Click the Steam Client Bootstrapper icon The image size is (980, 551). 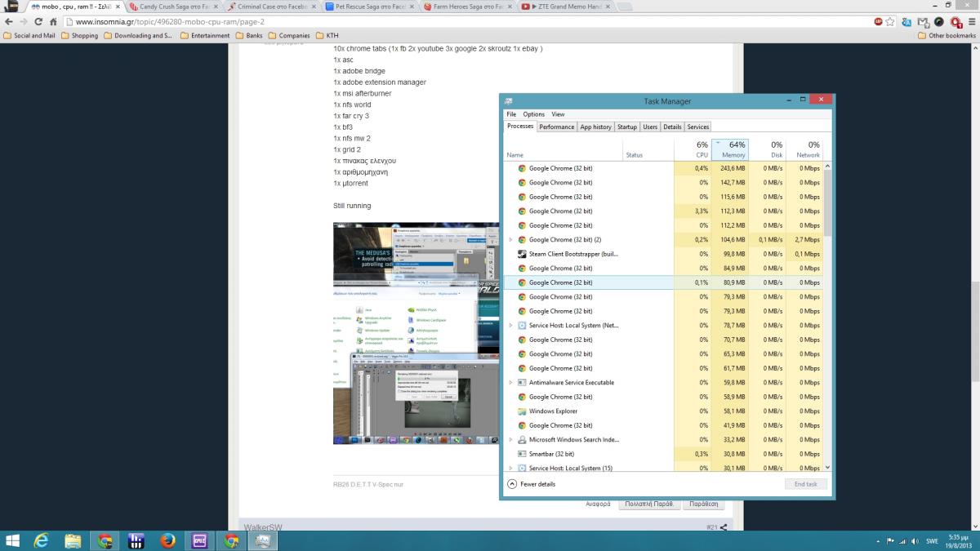click(x=522, y=254)
